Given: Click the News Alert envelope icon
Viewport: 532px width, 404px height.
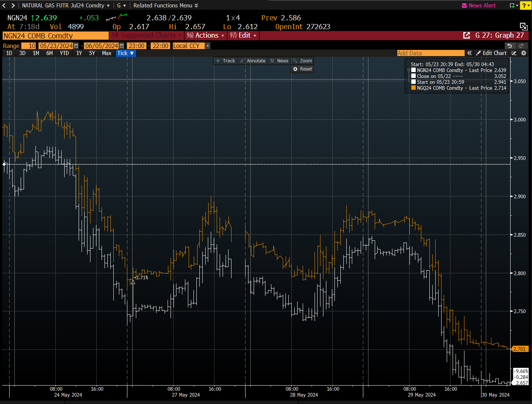Looking at the screenshot, I should pyautogui.click(x=464, y=6).
